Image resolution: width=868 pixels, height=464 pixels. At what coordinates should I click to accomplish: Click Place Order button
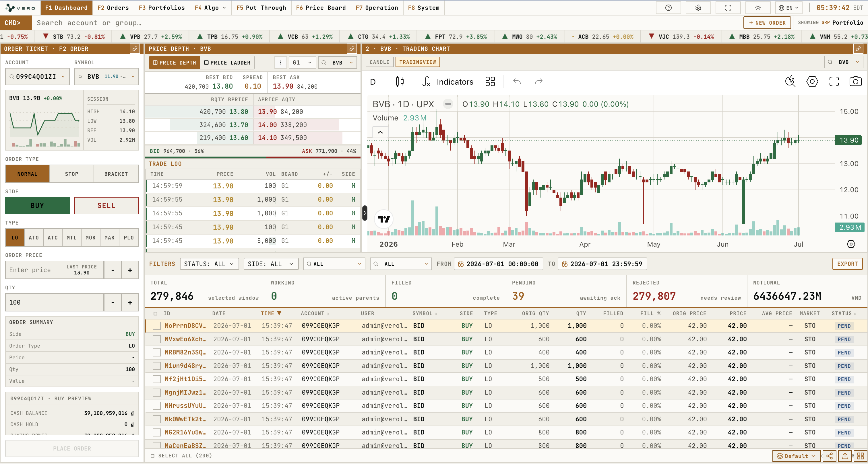click(72, 448)
